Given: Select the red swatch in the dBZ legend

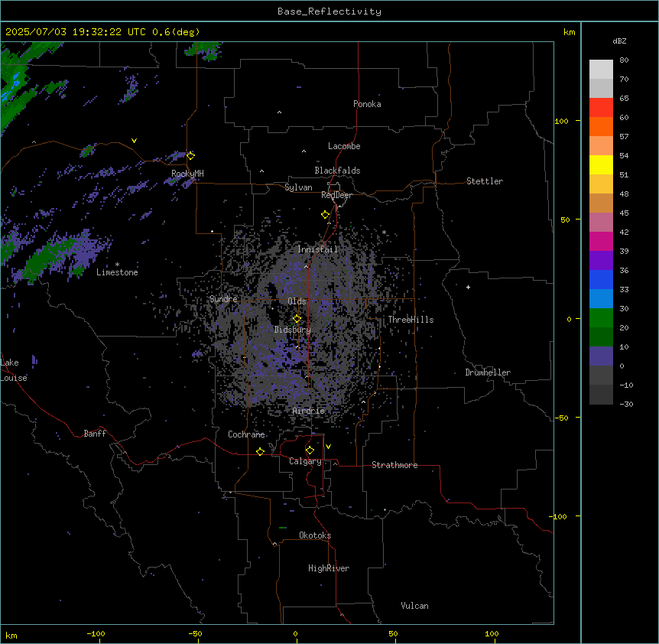Looking at the screenshot, I should point(601,108).
